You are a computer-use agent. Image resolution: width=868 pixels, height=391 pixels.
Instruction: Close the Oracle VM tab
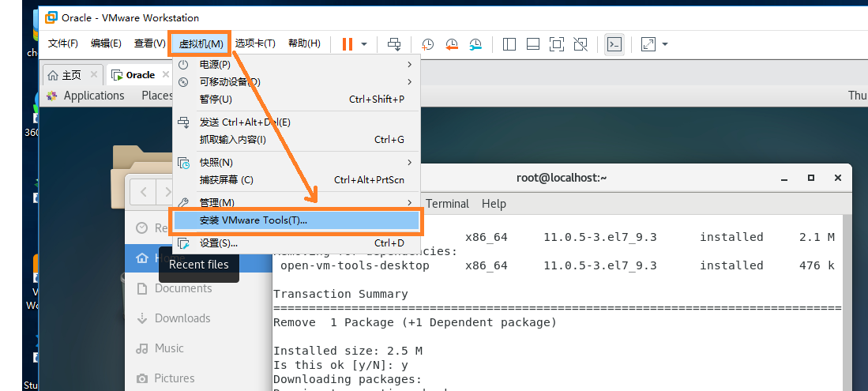tap(166, 74)
